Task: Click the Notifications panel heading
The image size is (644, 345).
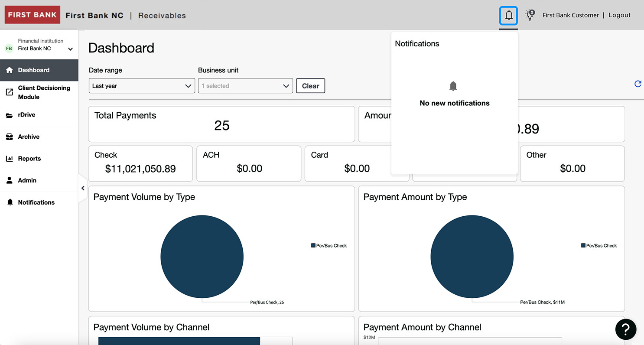Action: point(417,44)
